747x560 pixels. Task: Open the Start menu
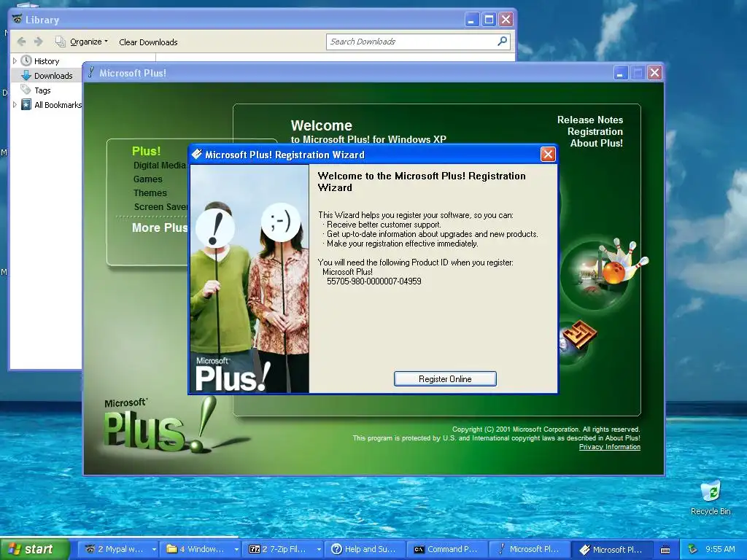coord(34,549)
